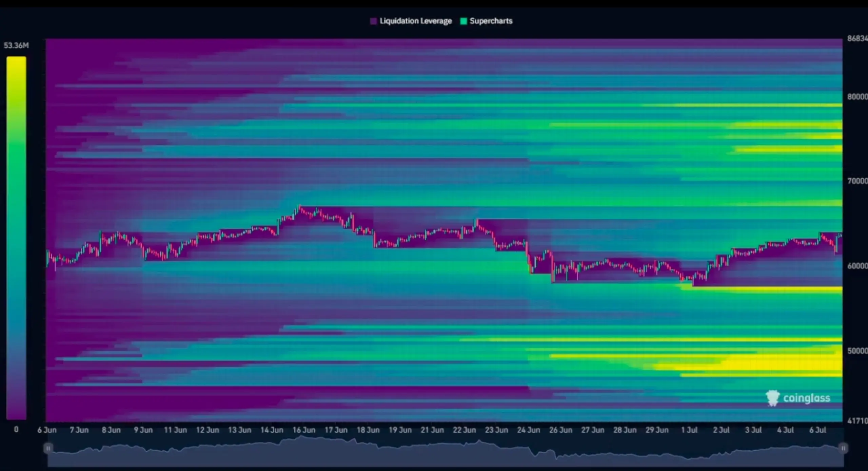The width and height of the screenshot is (868, 471).
Task: Toggle the Liquidation Leverage legend swatch
Action: coord(373,21)
